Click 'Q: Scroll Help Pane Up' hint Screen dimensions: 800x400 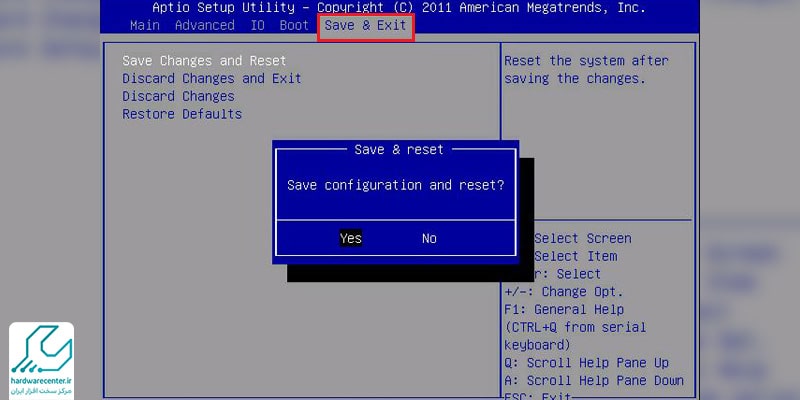click(x=586, y=363)
